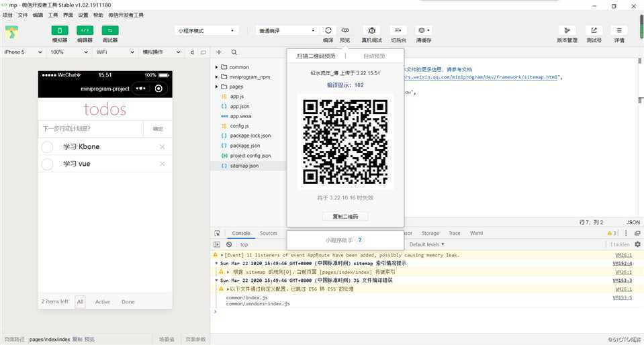This screenshot has width=644, height=345.
Task: Toggle the console sidebar icon
Action: [x=217, y=244]
